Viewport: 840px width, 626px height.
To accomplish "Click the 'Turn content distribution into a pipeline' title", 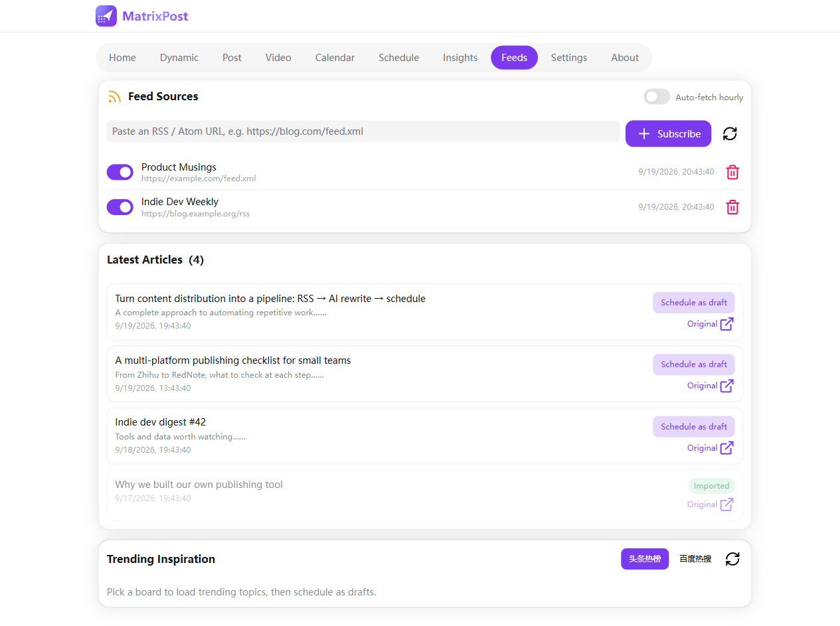I will tap(270, 299).
